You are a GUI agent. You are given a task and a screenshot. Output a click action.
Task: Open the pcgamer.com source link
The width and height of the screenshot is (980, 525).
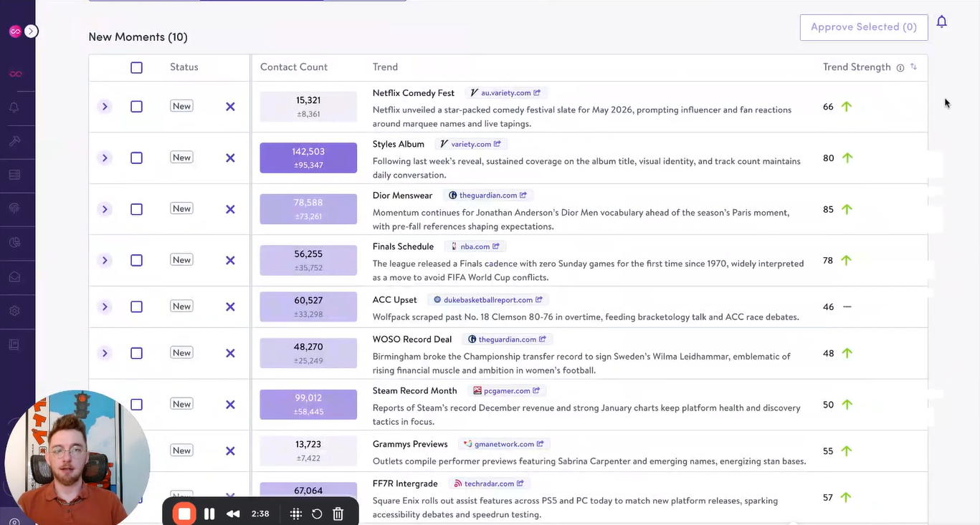click(507, 391)
